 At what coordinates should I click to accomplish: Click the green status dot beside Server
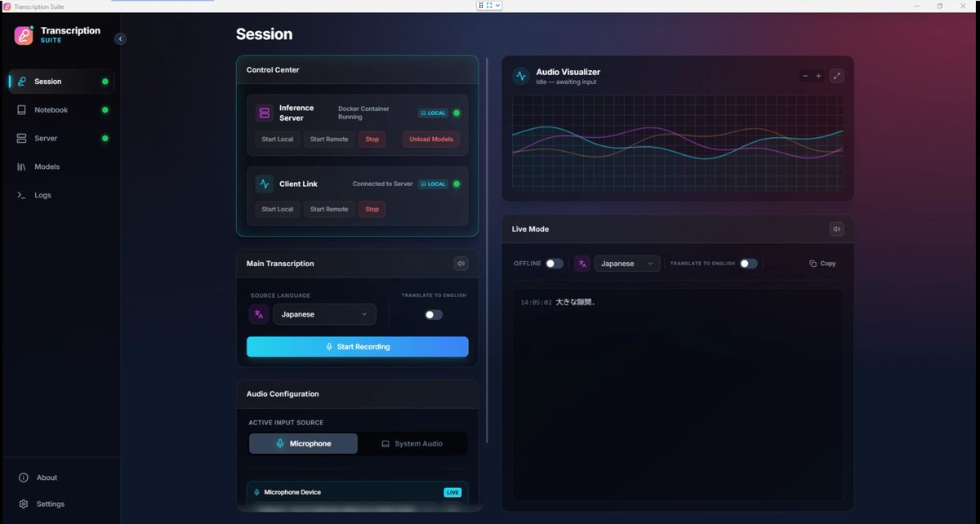[x=105, y=139]
